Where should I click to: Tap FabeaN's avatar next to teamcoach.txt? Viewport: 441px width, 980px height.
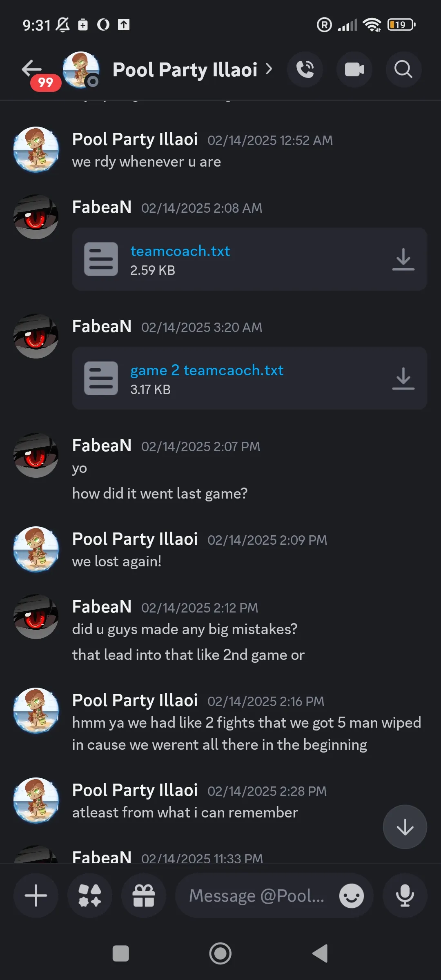point(36,216)
